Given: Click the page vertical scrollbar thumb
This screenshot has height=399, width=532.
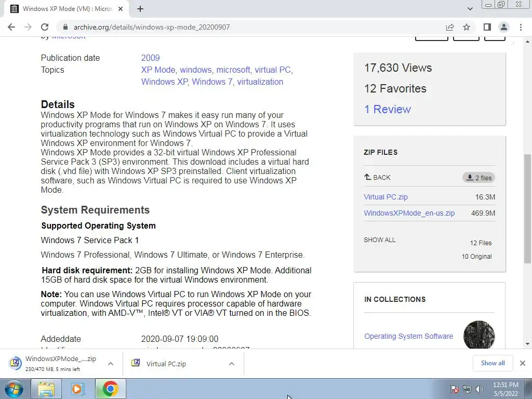Looking at the screenshot, I should pos(528,208).
